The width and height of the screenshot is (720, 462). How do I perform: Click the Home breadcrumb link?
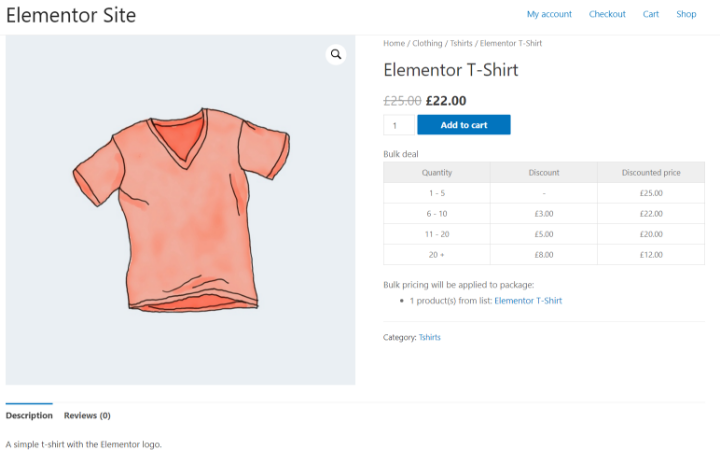394,44
